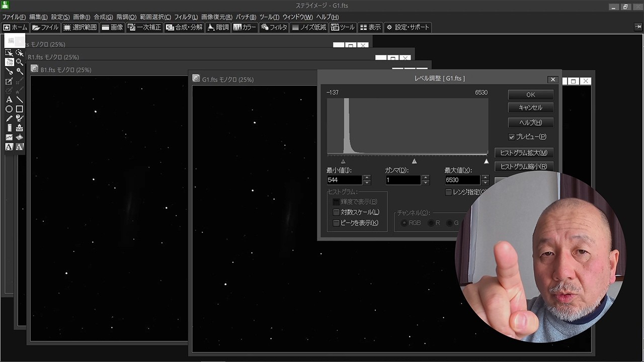644x362 pixels.
Task: Open the 3D surface plot tool
Action: point(19,137)
